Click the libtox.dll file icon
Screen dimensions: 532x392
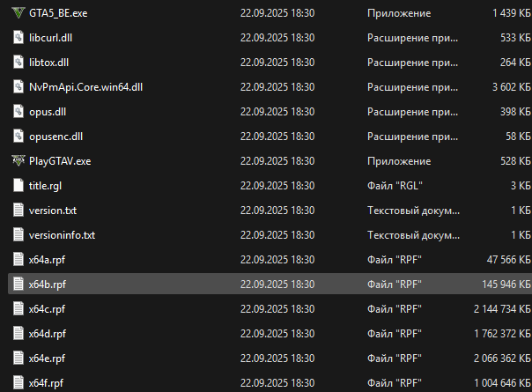19,63
